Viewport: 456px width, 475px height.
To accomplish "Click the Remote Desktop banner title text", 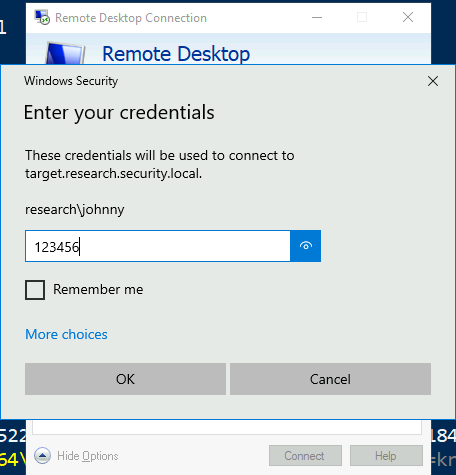I will click(x=176, y=54).
